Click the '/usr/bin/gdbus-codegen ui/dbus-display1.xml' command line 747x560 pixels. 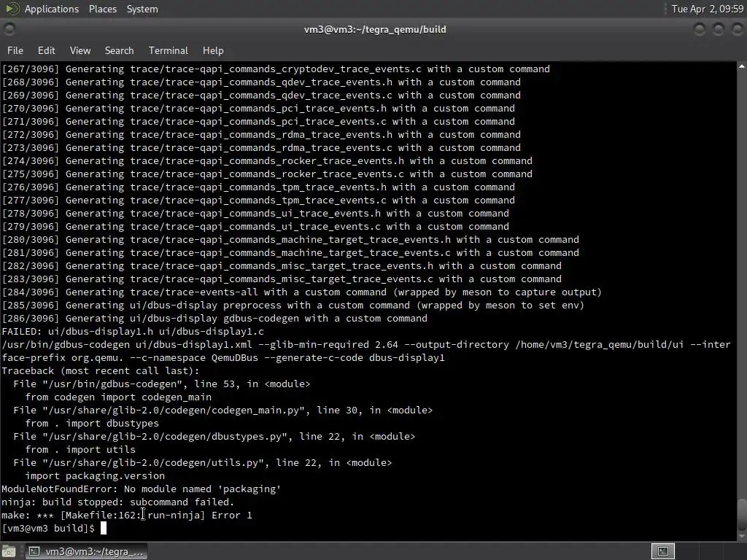366,344
